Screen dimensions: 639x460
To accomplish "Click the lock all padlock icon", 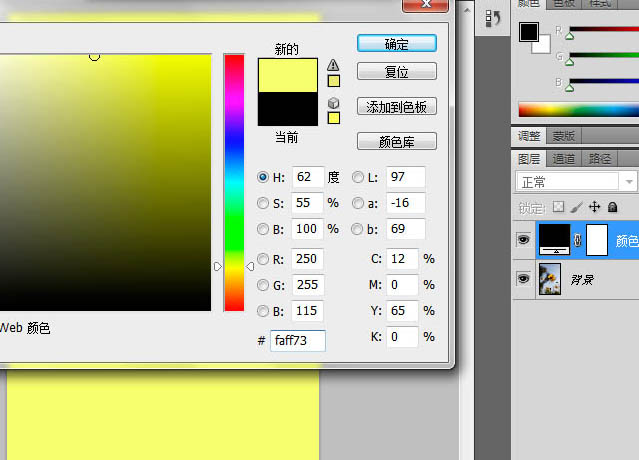I will [x=612, y=207].
